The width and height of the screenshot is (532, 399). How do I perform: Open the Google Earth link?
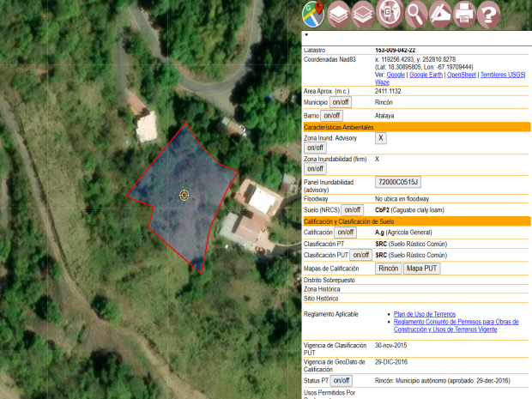(426, 75)
